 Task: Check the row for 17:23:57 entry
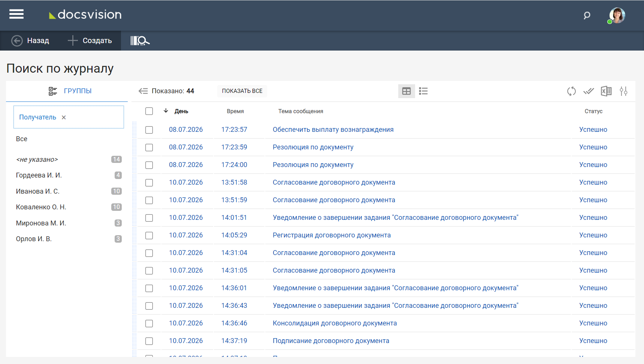point(149,130)
